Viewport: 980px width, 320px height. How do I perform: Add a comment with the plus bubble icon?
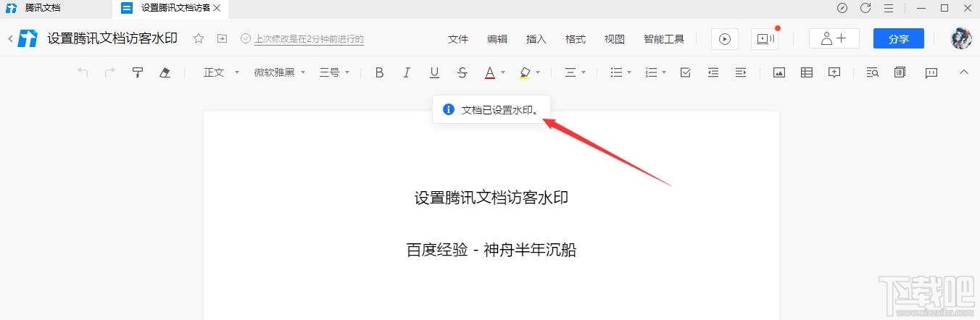click(x=834, y=72)
